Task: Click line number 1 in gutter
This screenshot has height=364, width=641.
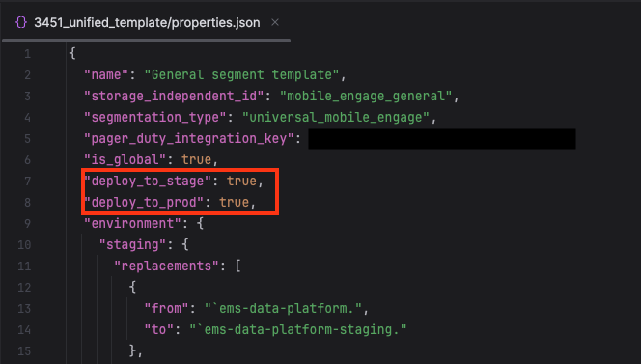Action: point(27,53)
